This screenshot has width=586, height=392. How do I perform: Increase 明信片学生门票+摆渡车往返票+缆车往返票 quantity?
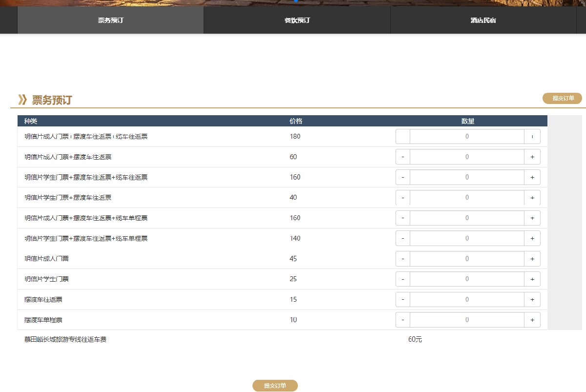click(x=532, y=177)
